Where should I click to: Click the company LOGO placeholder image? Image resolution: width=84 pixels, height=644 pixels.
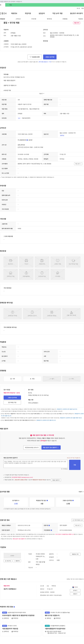tap(12, 556)
